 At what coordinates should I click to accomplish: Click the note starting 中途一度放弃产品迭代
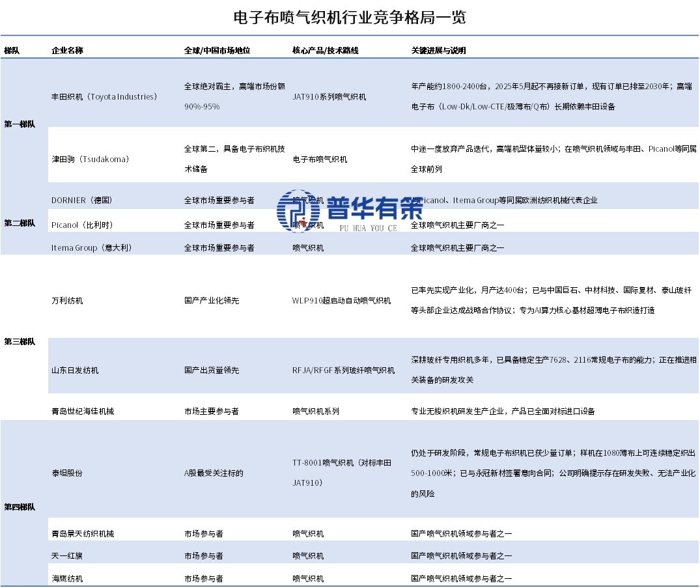(554, 159)
